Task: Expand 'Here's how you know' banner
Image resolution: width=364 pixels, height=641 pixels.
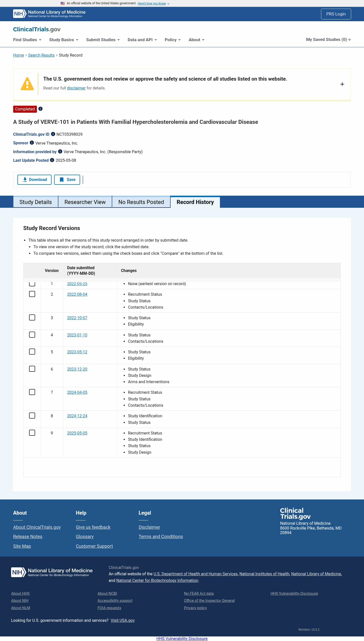Action: [x=153, y=4]
